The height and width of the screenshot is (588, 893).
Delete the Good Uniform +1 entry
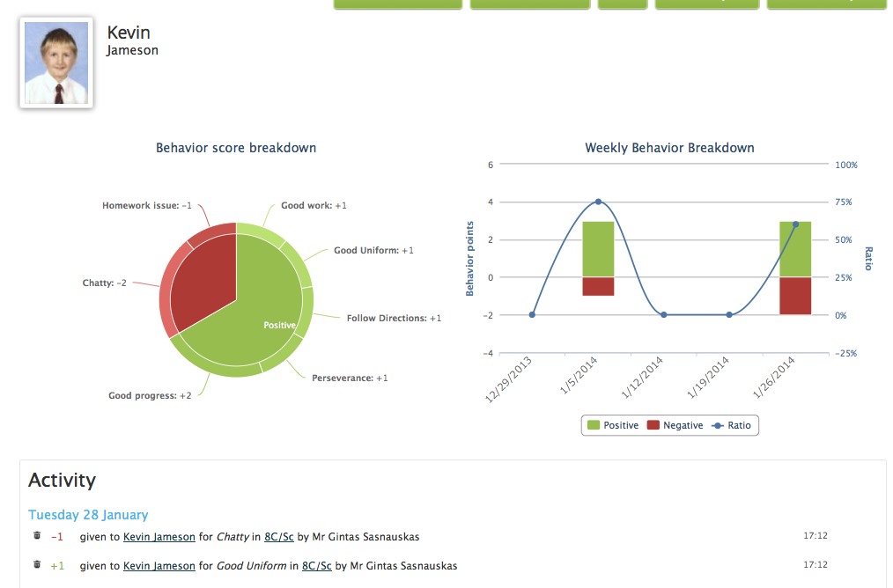pyautogui.click(x=37, y=564)
